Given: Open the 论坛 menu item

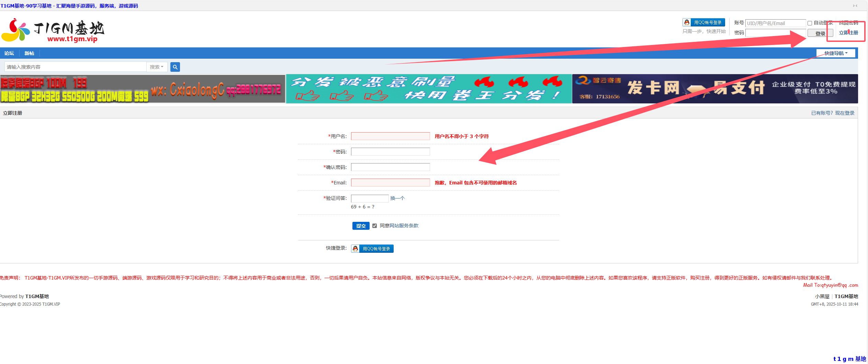Looking at the screenshot, I should click(9, 53).
